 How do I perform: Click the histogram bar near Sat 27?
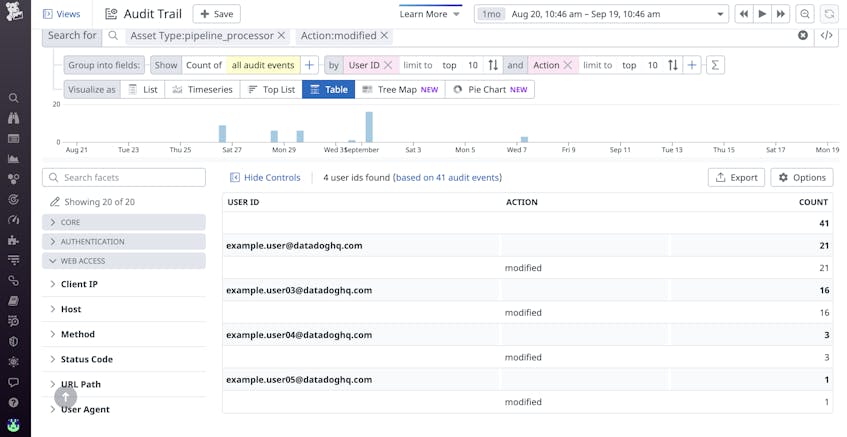222,133
